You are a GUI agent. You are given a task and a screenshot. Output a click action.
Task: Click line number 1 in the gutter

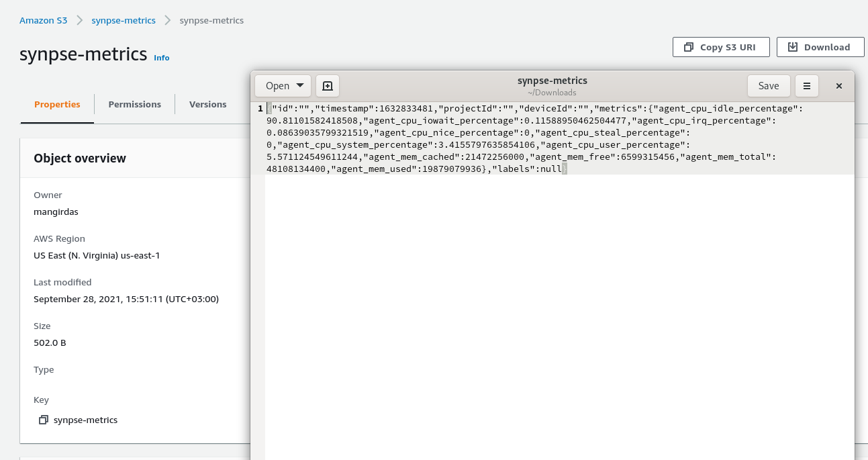tap(260, 109)
